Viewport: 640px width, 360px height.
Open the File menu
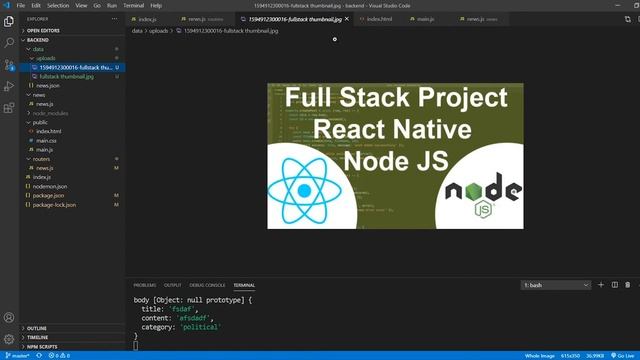[x=20, y=5]
